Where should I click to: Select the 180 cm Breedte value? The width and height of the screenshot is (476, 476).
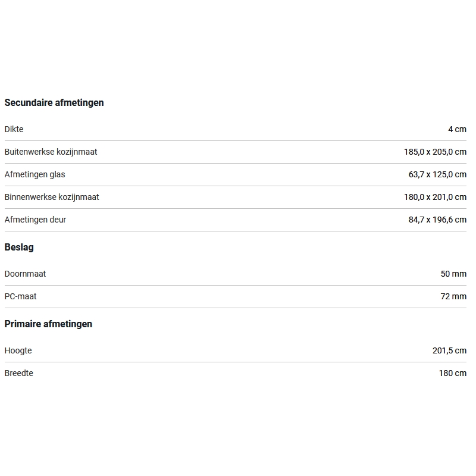453,373
